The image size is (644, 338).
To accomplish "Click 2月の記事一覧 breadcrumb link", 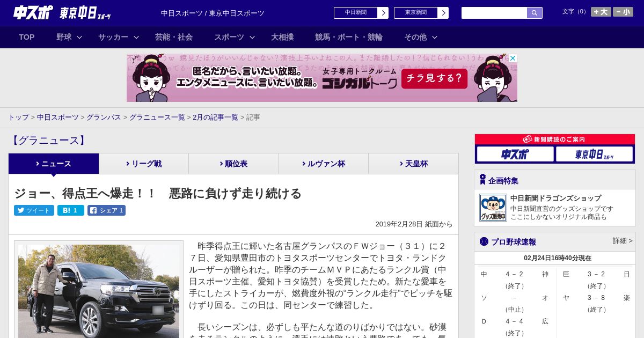I will point(215,117).
